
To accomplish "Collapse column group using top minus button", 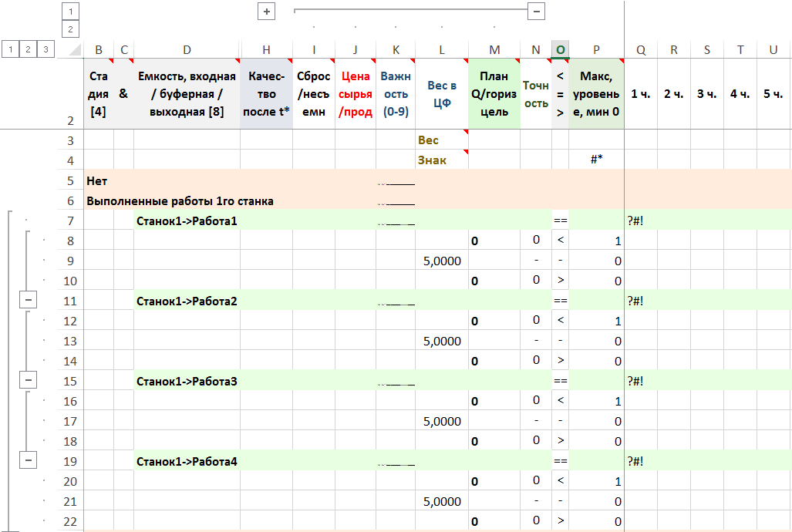I will [537, 12].
